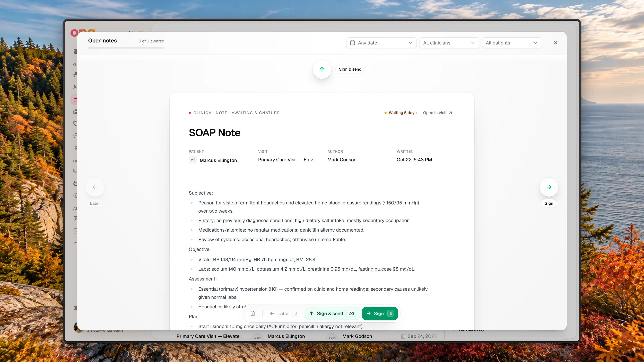Click Sign & send in the bottom bar
The width and height of the screenshot is (644, 362).
point(332,313)
